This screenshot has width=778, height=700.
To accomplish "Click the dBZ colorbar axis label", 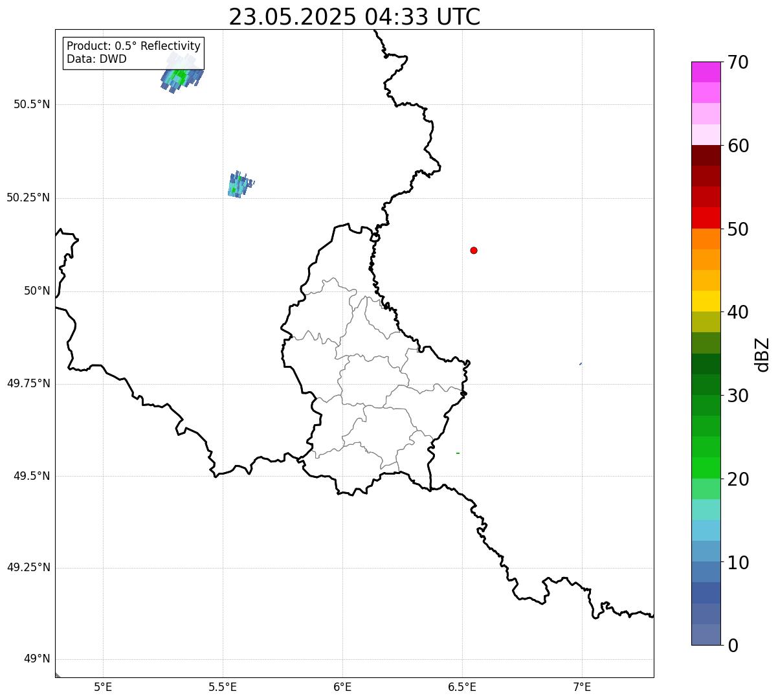I will (763, 354).
